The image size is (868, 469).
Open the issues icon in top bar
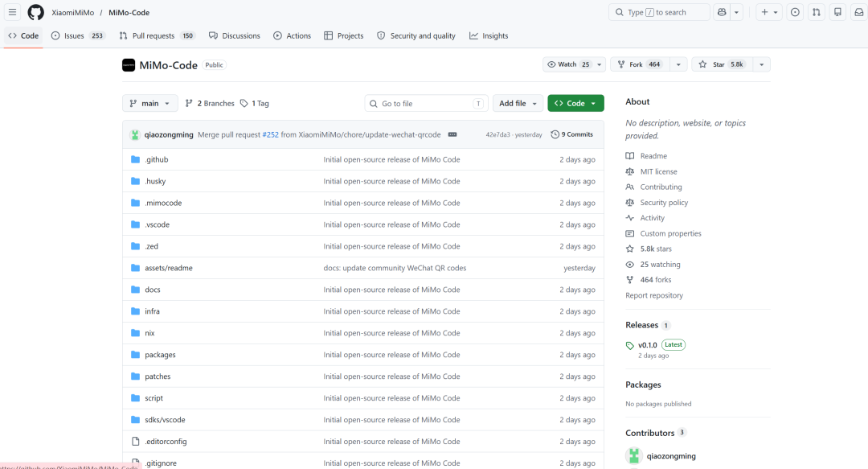(x=795, y=12)
